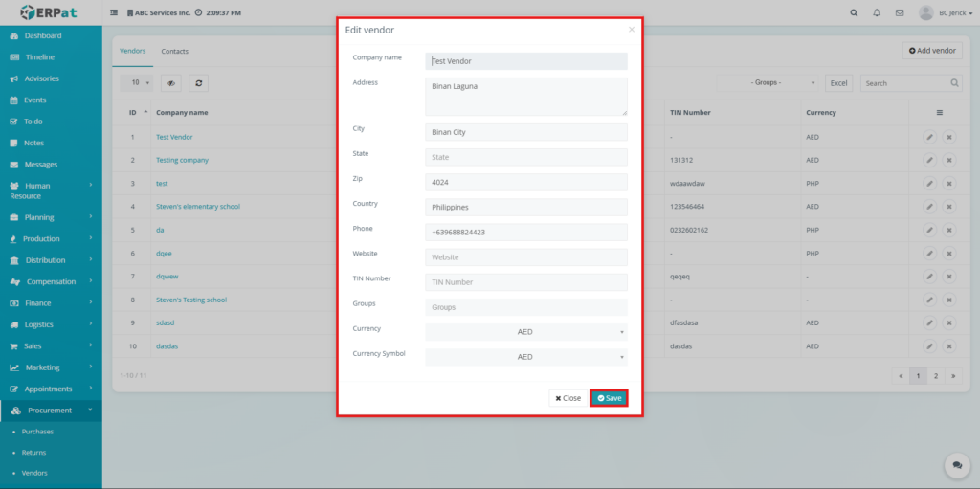The height and width of the screenshot is (489, 980).
Task: Go to Advisories in the sidebar
Action: [42, 78]
